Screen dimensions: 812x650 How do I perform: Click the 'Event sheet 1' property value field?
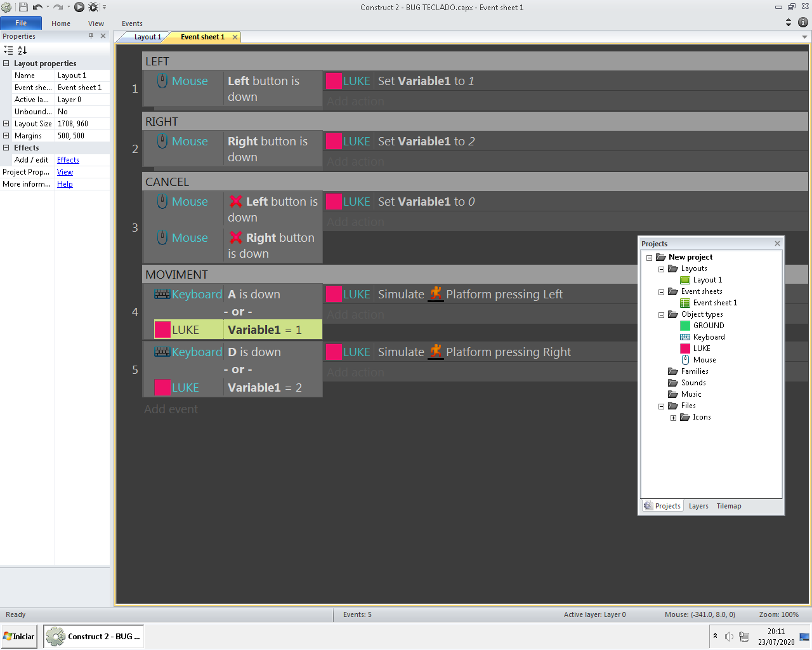click(82, 88)
